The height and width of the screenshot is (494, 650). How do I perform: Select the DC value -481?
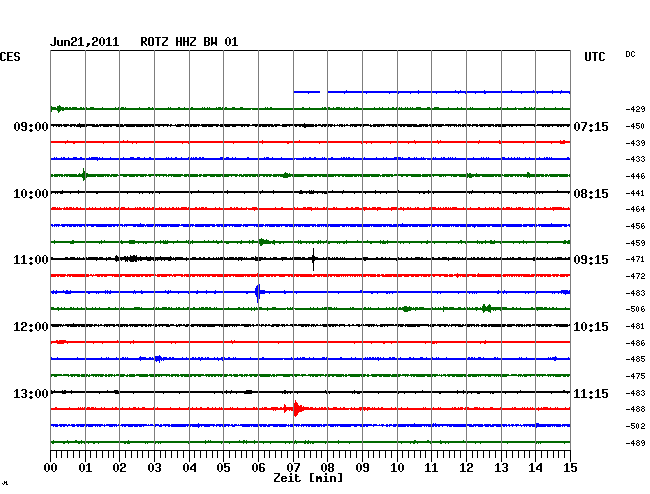635,326
